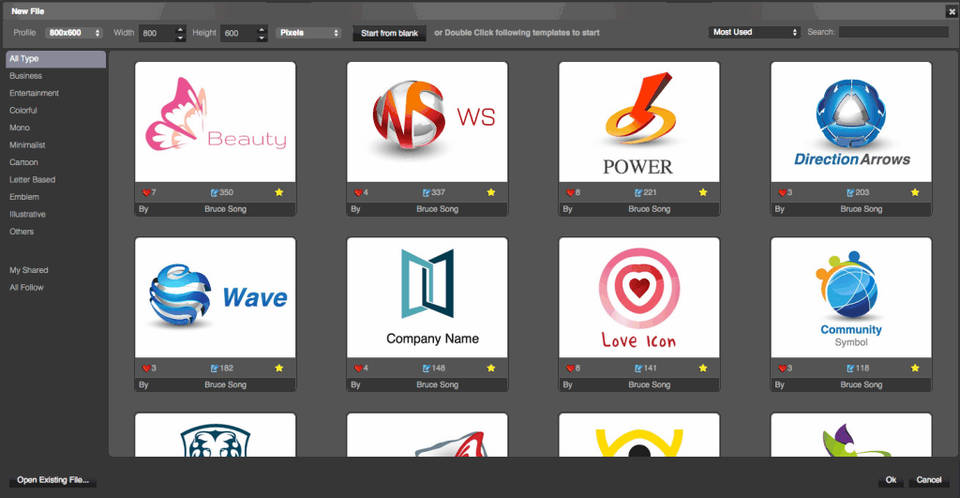Click the edit count icon on POWER template

point(638,192)
